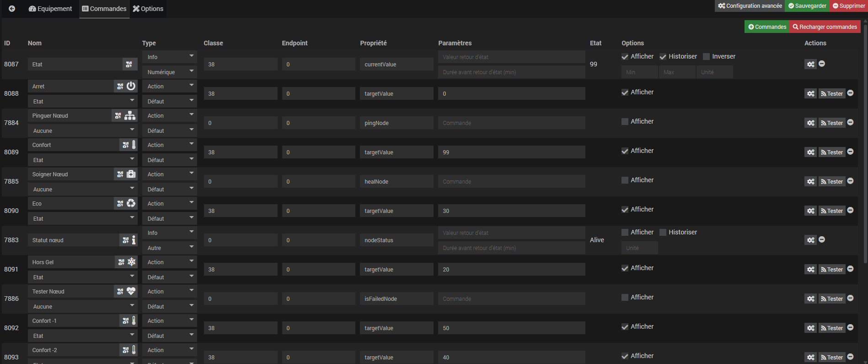Open the Options tab
The height and width of the screenshot is (364, 868).
(x=148, y=9)
